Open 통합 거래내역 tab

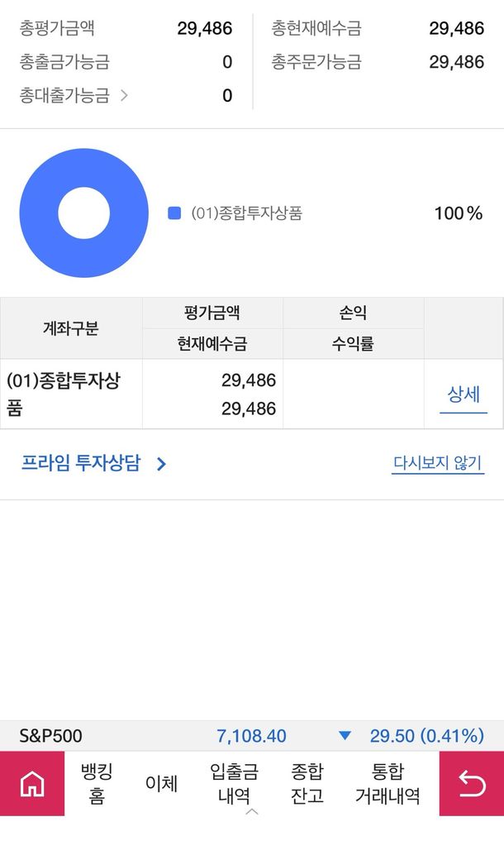click(x=388, y=783)
